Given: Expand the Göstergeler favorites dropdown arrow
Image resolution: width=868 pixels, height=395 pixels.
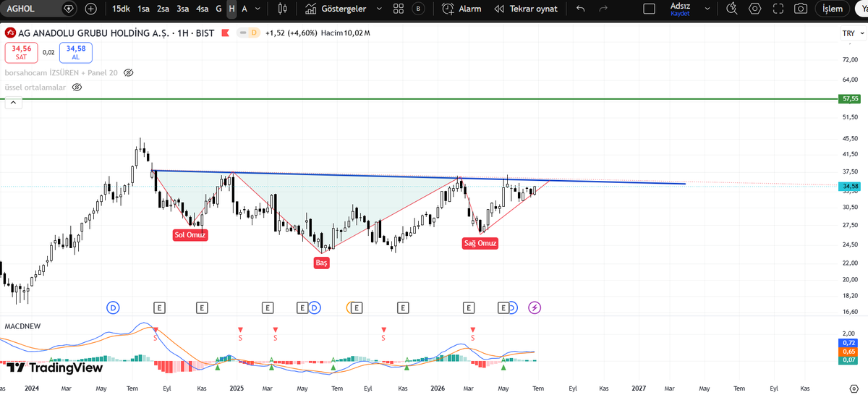Looking at the screenshot, I should tap(379, 9).
